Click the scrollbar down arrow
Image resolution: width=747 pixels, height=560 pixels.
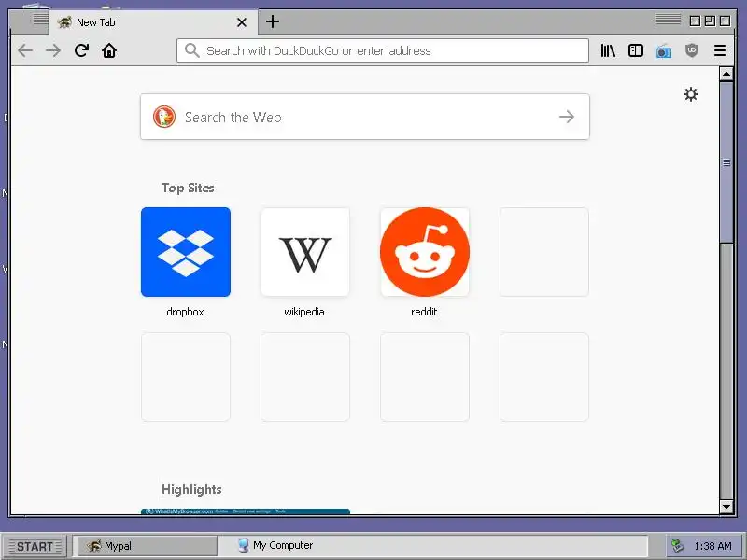pos(726,507)
